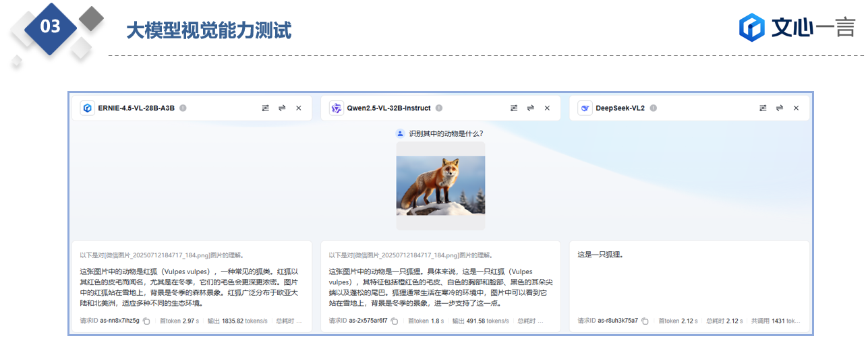Show info tooltip next to Qwen2.5-VL-32B-Instruct

click(439, 108)
